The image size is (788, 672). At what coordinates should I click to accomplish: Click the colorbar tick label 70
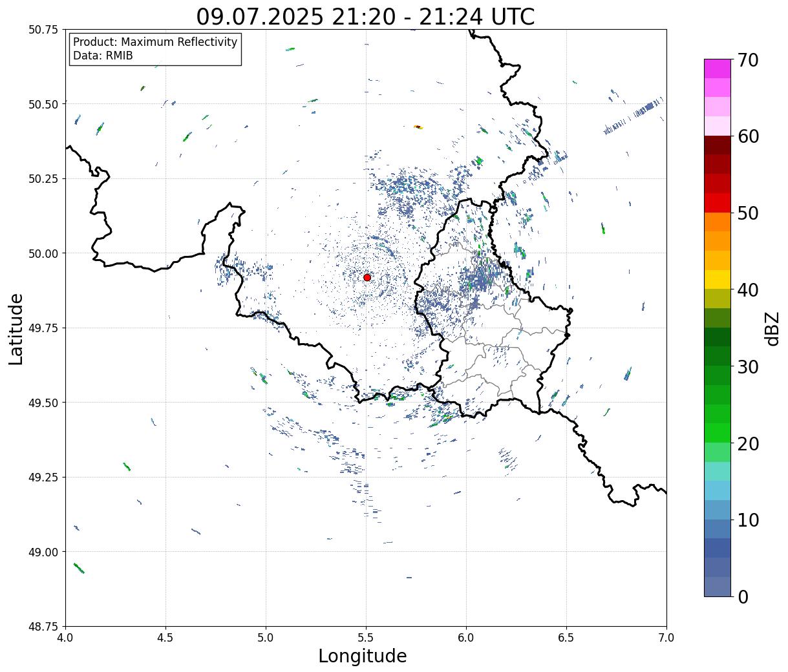[747, 60]
